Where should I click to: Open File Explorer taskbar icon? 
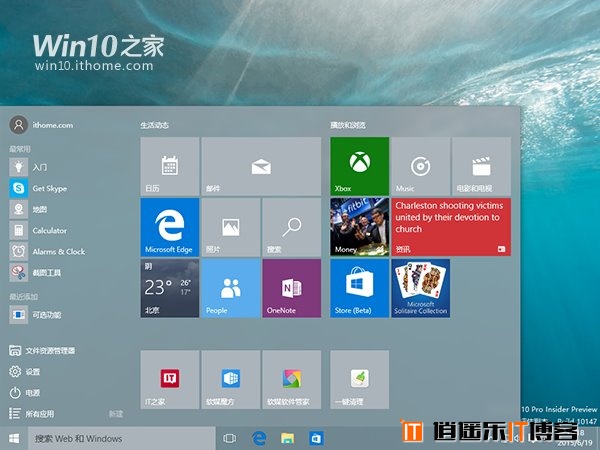[x=287, y=439]
